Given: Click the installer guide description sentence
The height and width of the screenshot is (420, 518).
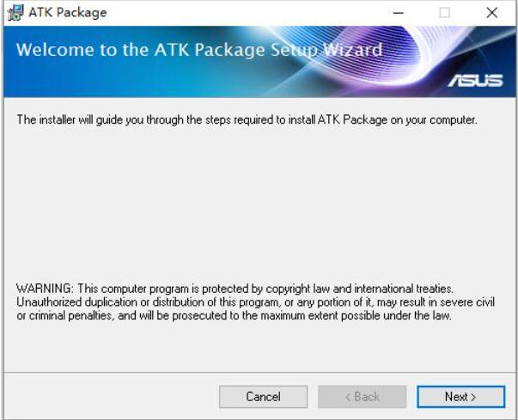Looking at the screenshot, I should [246, 120].
